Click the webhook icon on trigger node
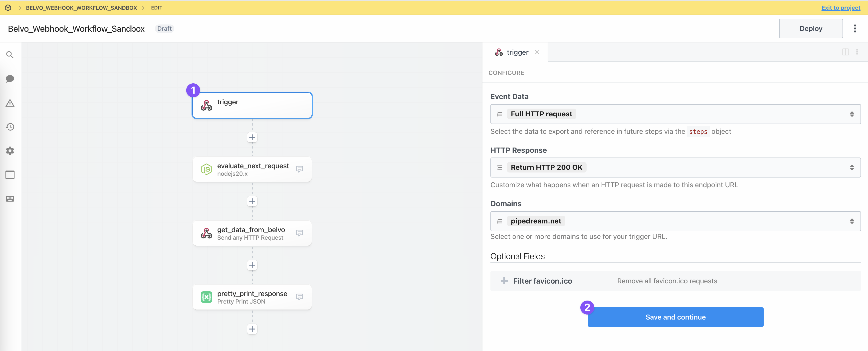The height and width of the screenshot is (351, 868). click(x=206, y=105)
